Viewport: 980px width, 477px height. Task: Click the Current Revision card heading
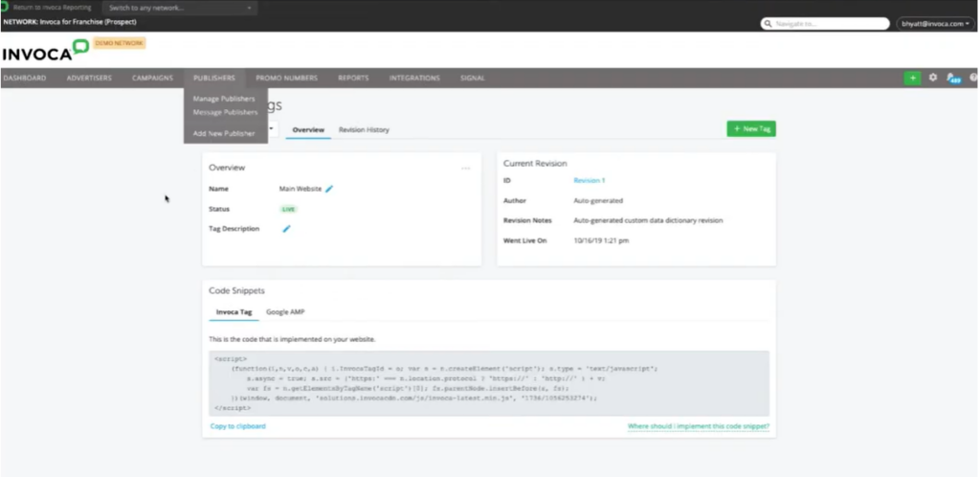(535, 163)
